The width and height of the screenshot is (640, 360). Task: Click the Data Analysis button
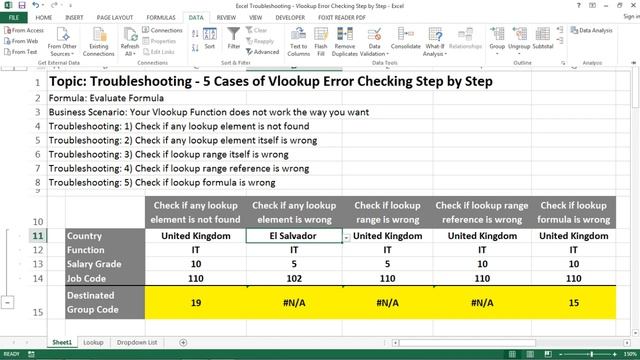[591, 30]
